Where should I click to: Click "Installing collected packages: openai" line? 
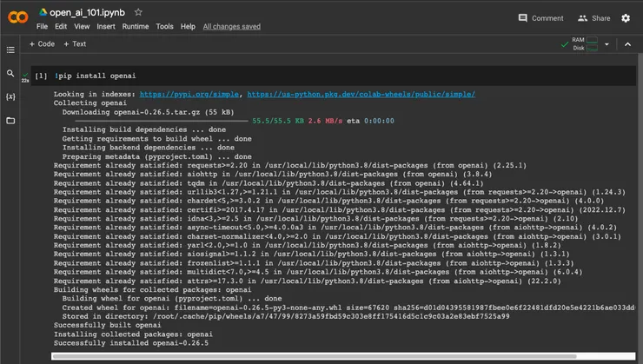[133, 334]
